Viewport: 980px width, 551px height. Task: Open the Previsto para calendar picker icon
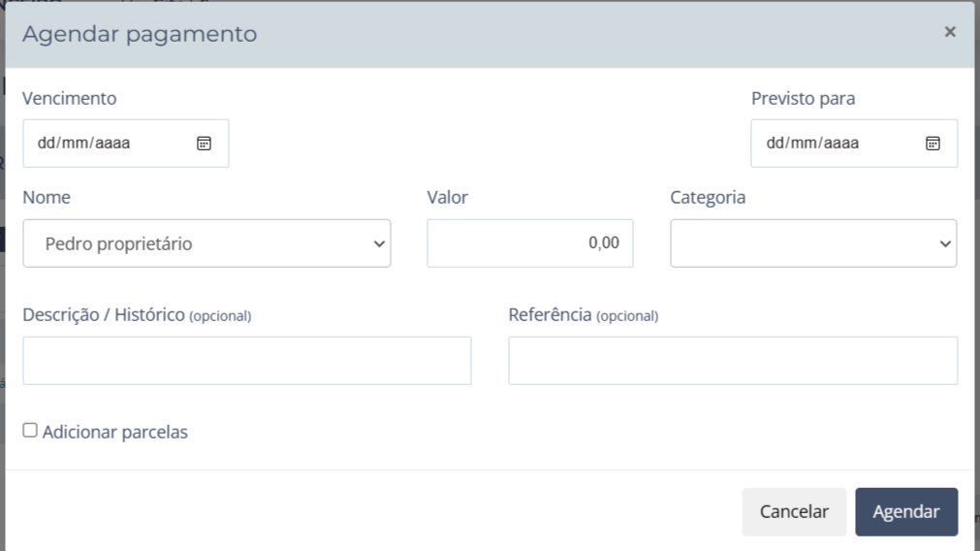tap(933, 144)
